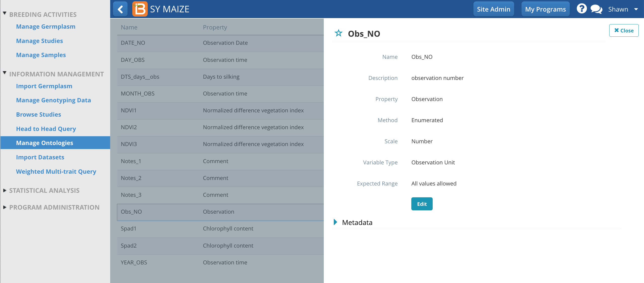Click the Site Admin button

(494, 9)
